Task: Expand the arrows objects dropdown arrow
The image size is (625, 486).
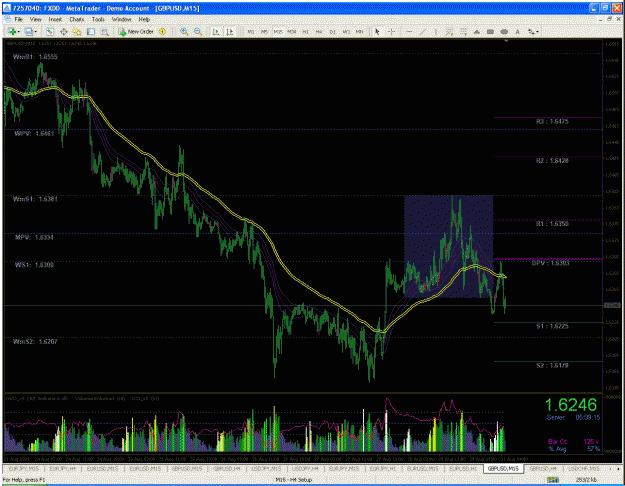Action: coord(537,31)
